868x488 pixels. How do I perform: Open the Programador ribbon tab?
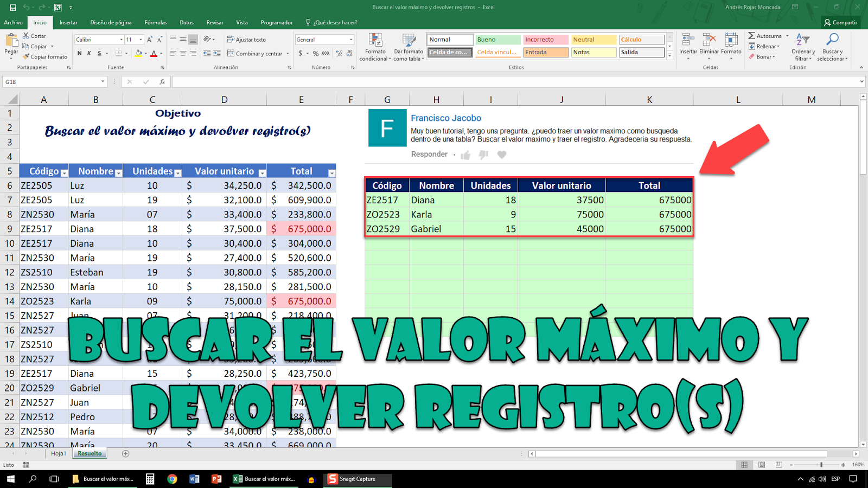coord(277,22)
